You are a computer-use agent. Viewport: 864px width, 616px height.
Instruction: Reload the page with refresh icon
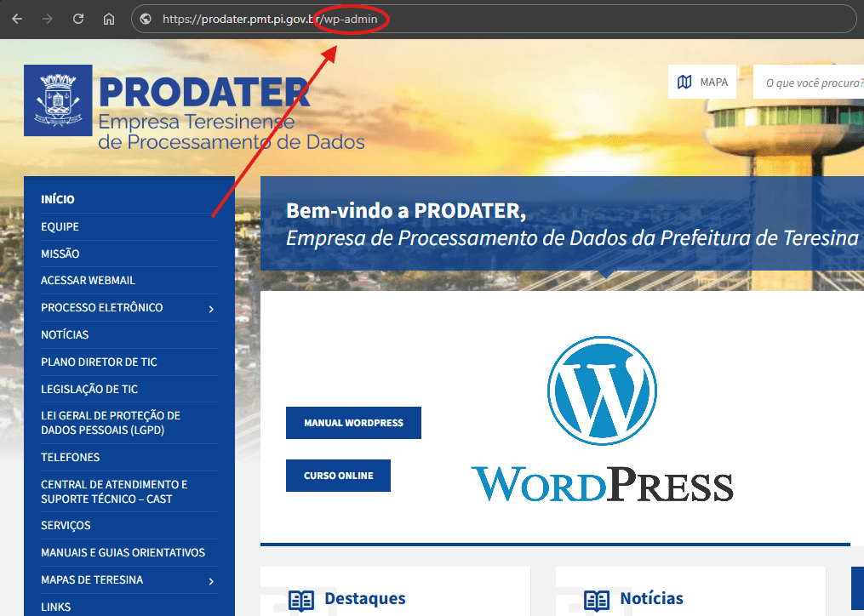click(x=78, y=19)
